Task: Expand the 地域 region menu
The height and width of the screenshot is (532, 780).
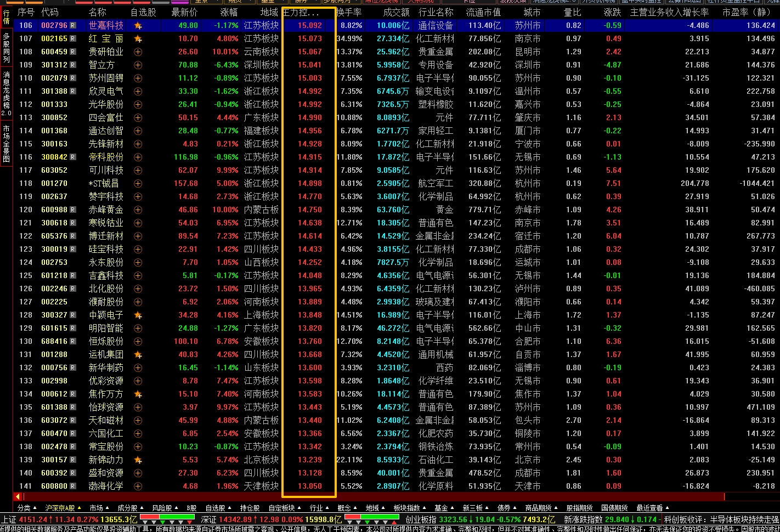Action: tap(376, 508)
